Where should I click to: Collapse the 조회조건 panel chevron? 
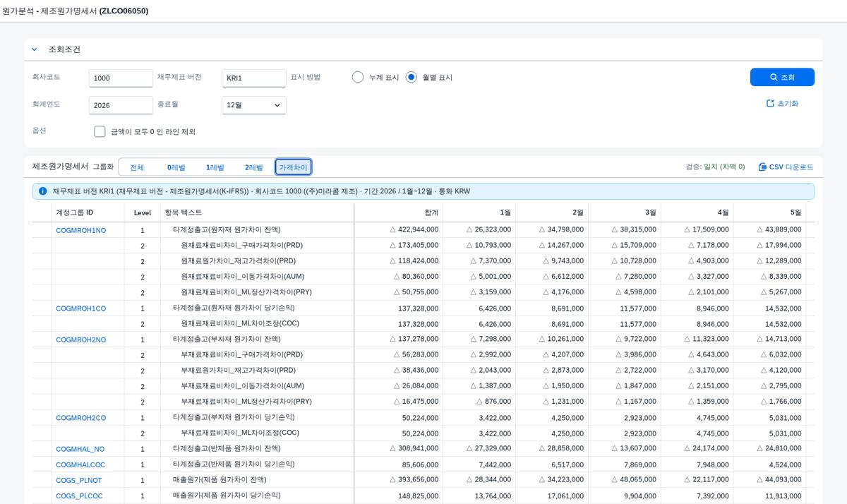(34, 49)
